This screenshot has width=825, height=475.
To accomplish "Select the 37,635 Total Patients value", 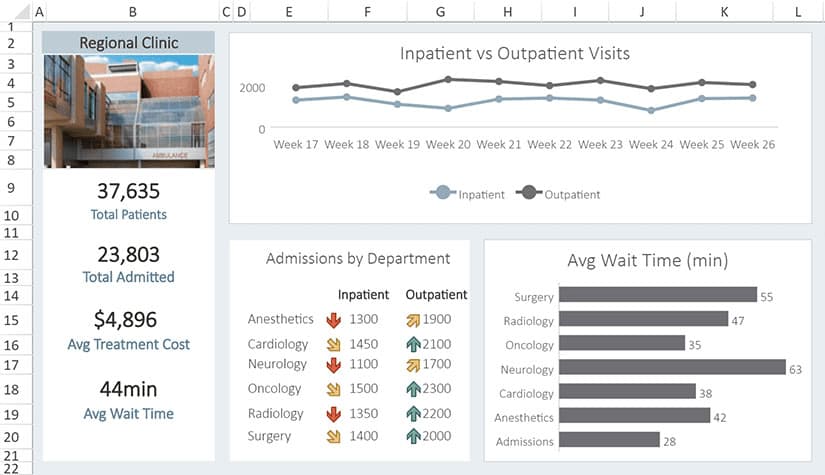I will tap(129, 192).
